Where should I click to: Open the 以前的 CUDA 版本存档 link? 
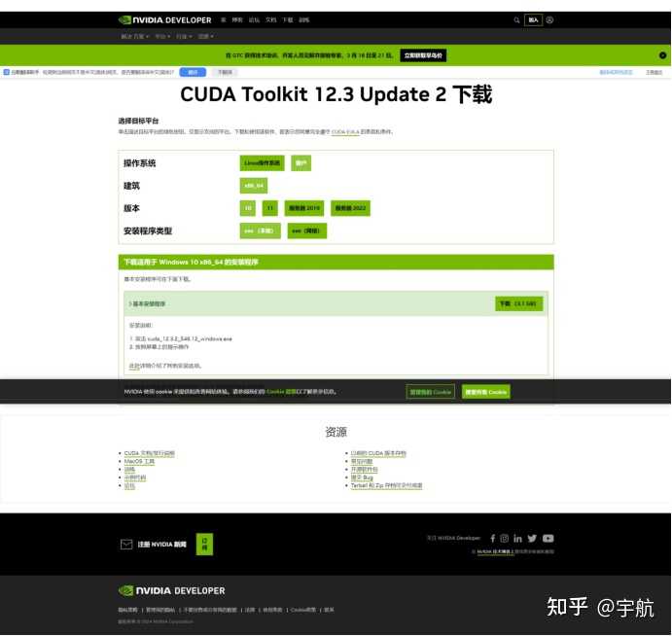[x=378, y=453]
